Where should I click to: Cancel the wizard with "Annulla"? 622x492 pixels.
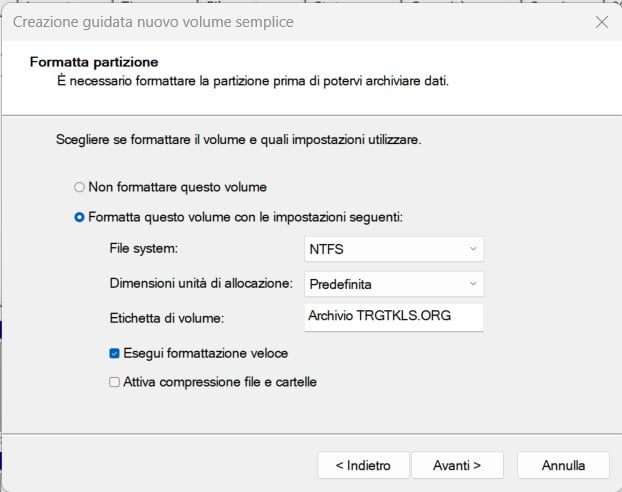564,465
